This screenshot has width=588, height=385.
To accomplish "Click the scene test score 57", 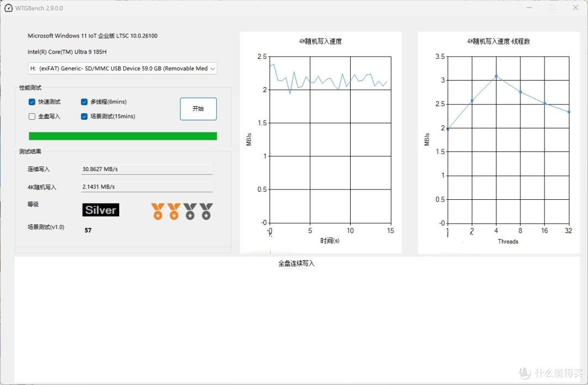I will pyautogui.click(x=88, y=230).
